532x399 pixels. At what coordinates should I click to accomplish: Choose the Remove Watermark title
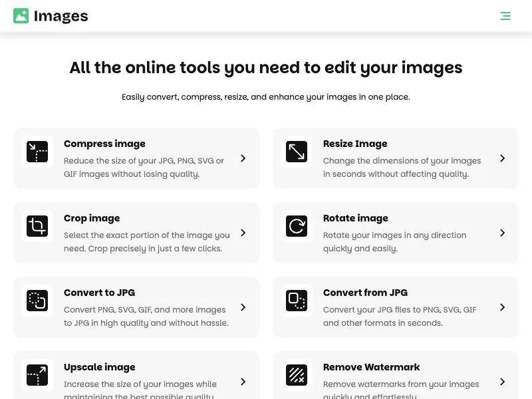[x=372, y=367]
